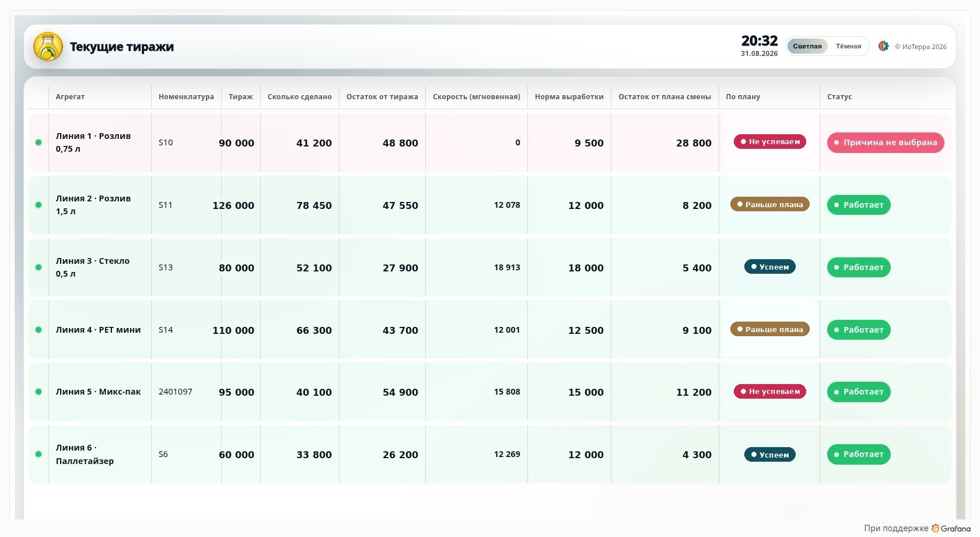The height and width of the screenshot is (537, 980).
Task: Switch to the Тёмная theme
Action: (848, 46)
